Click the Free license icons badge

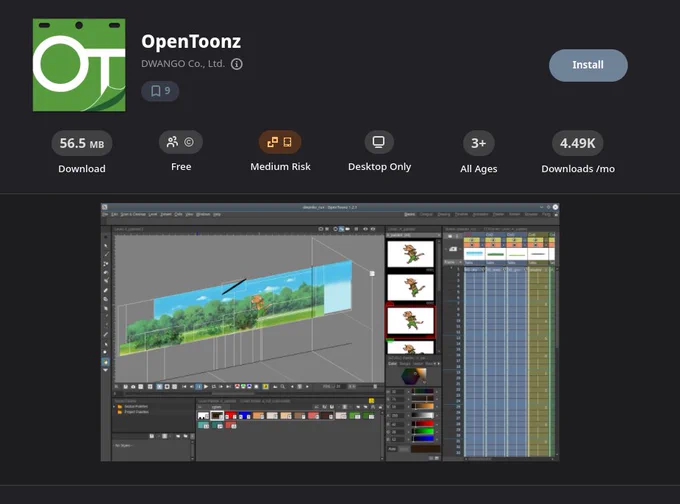[181, 142]
